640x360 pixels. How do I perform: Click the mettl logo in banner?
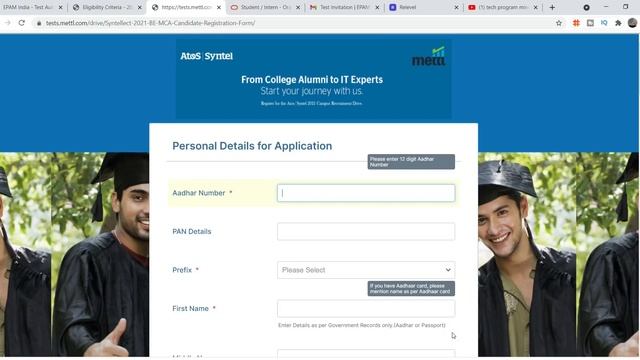point(429,57)
